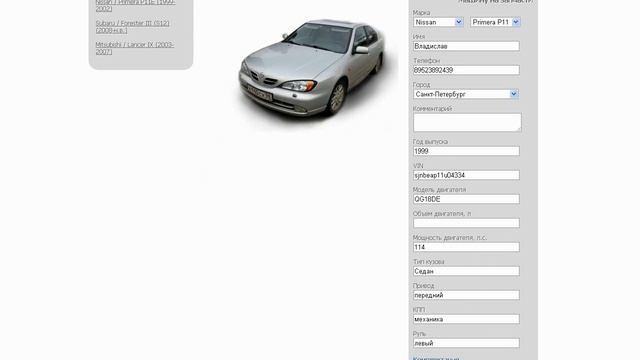Click the Модель двигателя label
The image size is (640, 360).
pos(439,190)
